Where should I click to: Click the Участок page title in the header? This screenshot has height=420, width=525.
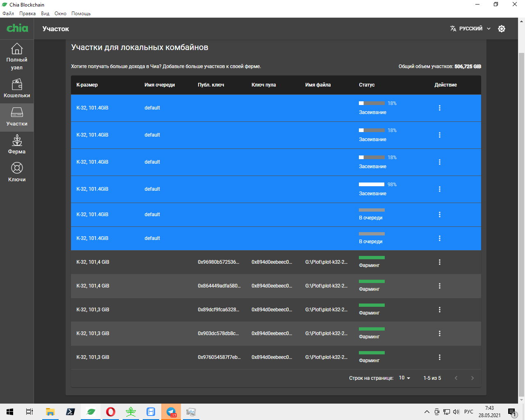56,29
